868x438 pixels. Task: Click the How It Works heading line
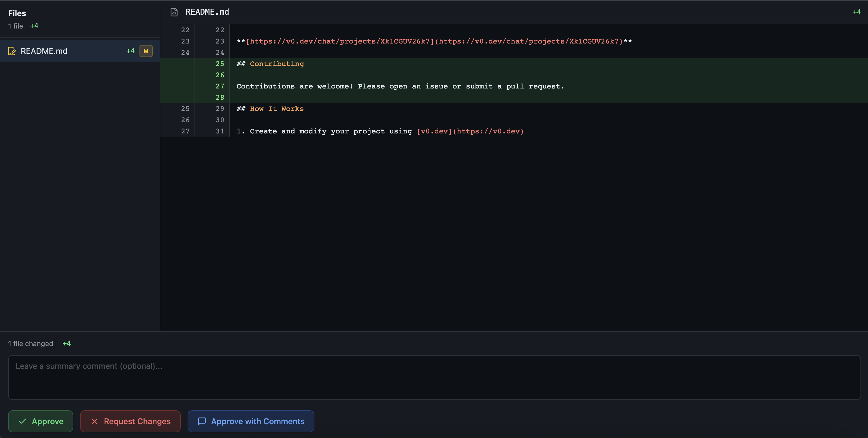click(x=270, y=108)
